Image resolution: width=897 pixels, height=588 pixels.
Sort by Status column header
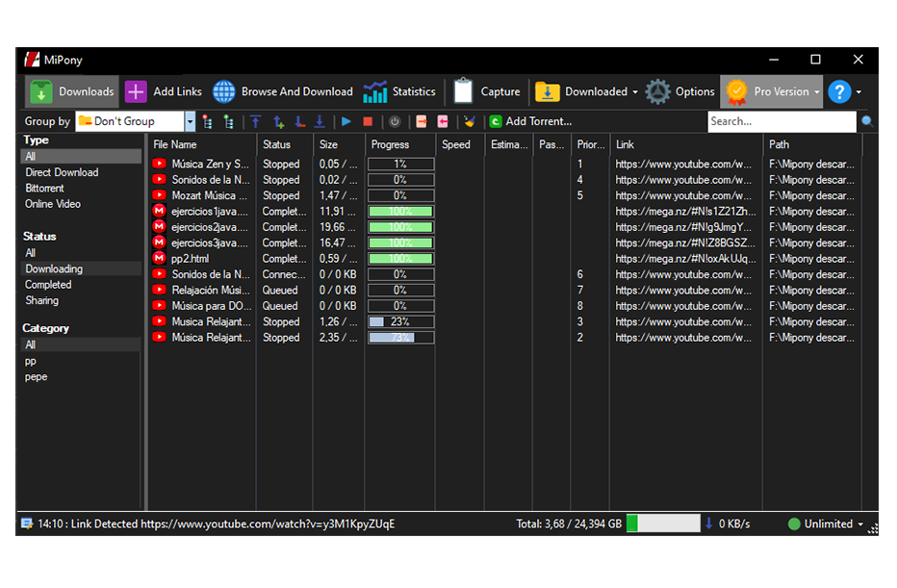(284, 144)
